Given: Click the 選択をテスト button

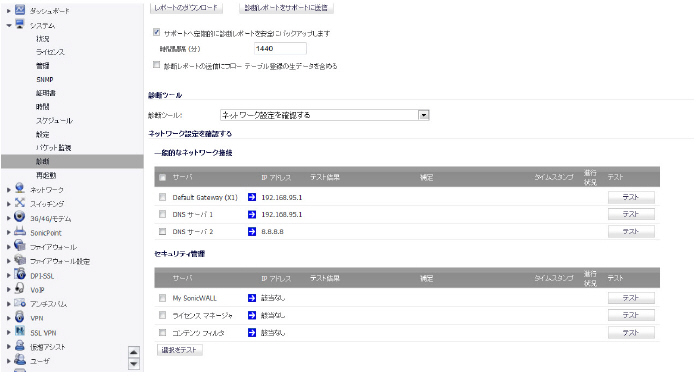Looking at the screenshot, I should click(x=179, y=350).
